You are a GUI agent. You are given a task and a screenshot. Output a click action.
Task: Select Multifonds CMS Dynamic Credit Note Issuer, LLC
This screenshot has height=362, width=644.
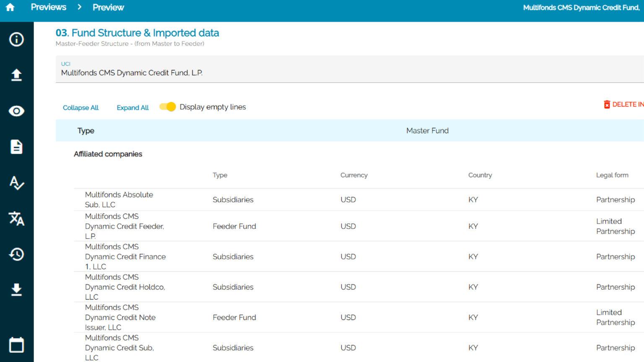pos(120,317)
